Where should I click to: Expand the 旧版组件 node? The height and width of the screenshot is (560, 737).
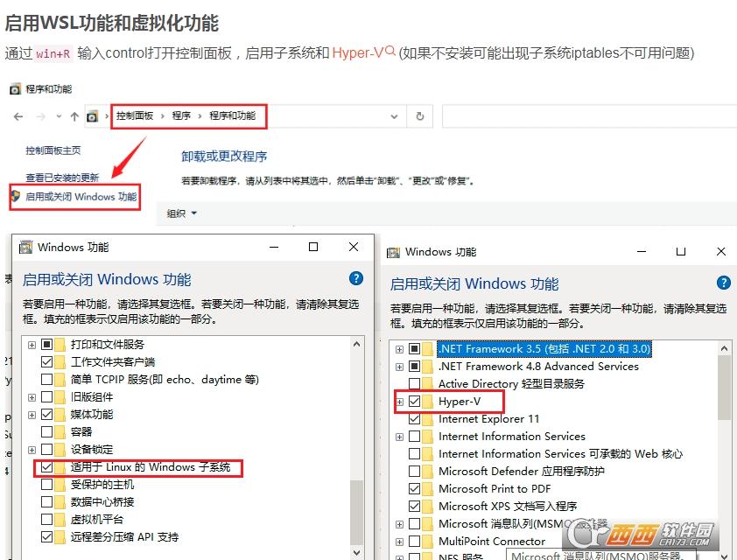pos(32,397)
